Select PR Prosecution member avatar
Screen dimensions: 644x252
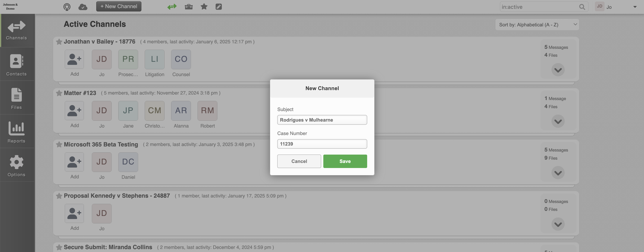click(128, 59)
